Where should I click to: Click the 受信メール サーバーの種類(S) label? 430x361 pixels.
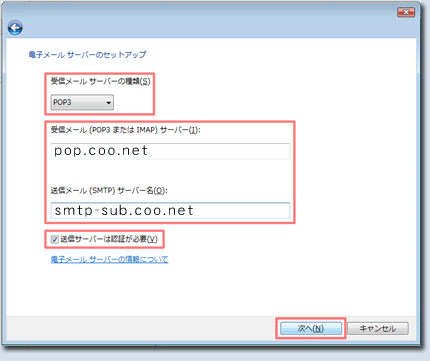pyautogui.click(x=100, y=81)
